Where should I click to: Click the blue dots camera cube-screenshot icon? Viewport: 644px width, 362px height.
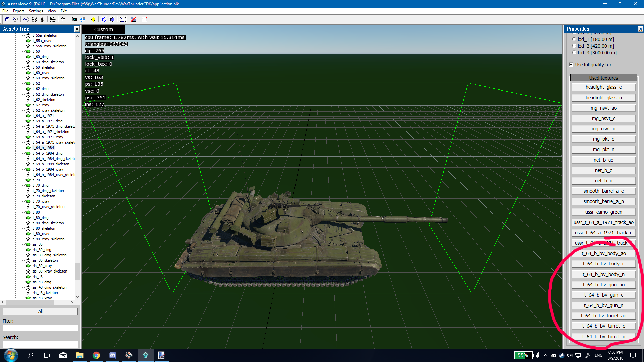83,19
